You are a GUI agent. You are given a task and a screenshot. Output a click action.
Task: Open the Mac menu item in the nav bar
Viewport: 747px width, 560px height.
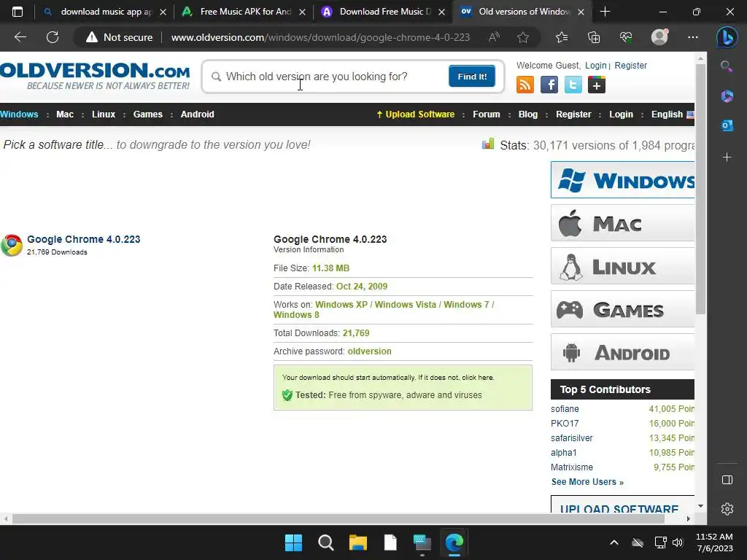coord(65,114)
